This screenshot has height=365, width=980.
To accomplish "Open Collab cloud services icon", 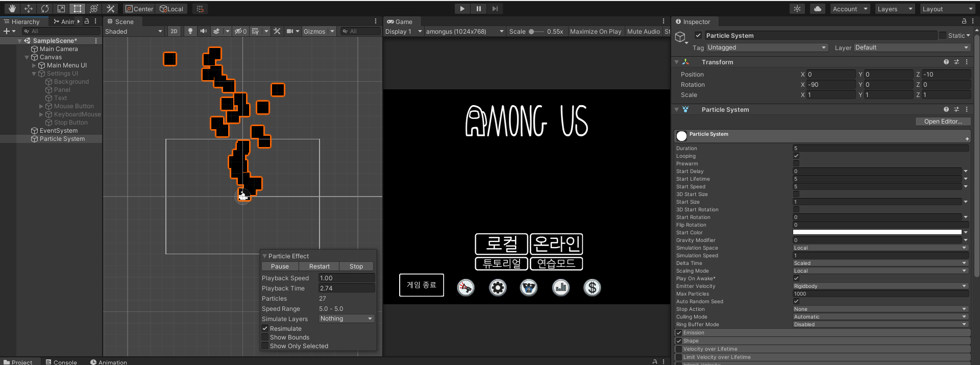I will [x=818, y=9].
